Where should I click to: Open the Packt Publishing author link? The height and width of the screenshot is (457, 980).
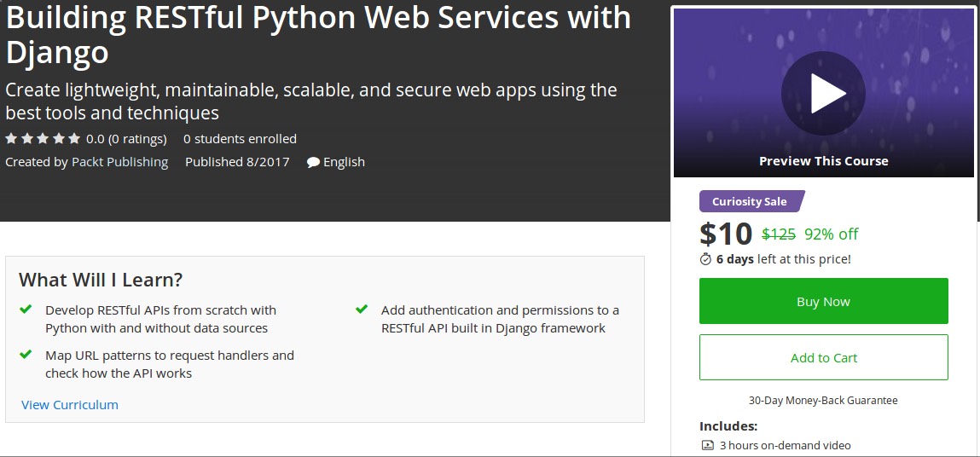click(x=119, y=162)
